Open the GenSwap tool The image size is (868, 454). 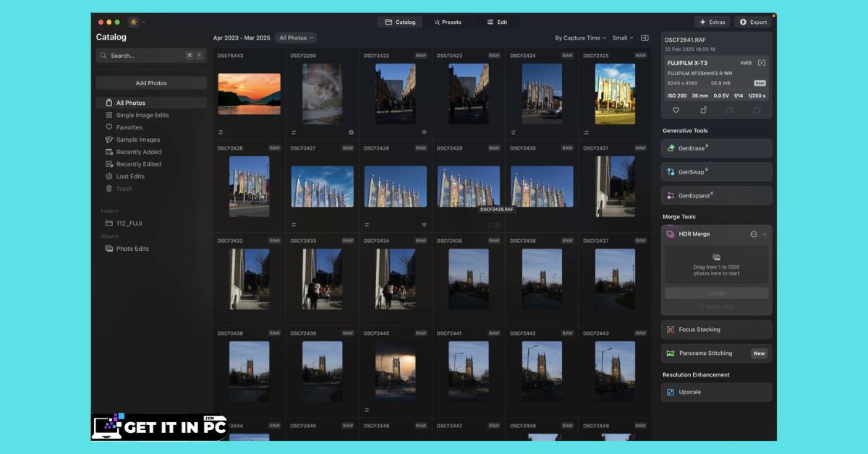coord(716,172)
